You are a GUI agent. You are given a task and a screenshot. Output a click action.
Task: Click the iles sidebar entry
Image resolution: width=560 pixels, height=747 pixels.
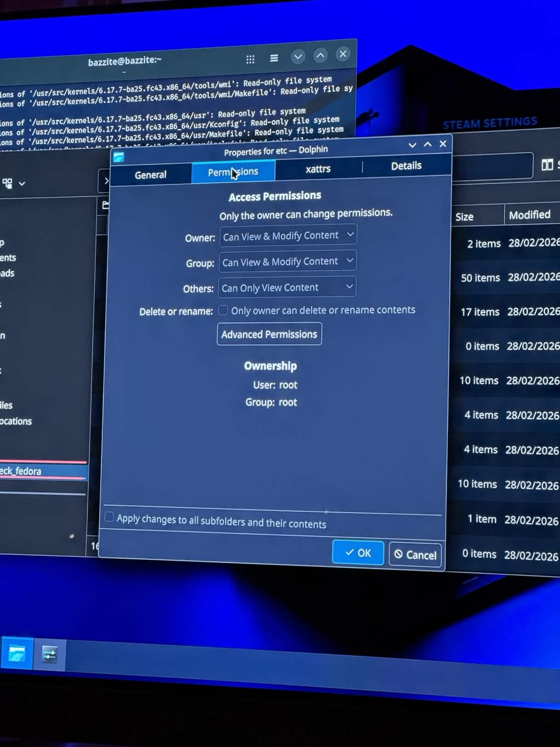pyautogui.click(x=6, y=405)
